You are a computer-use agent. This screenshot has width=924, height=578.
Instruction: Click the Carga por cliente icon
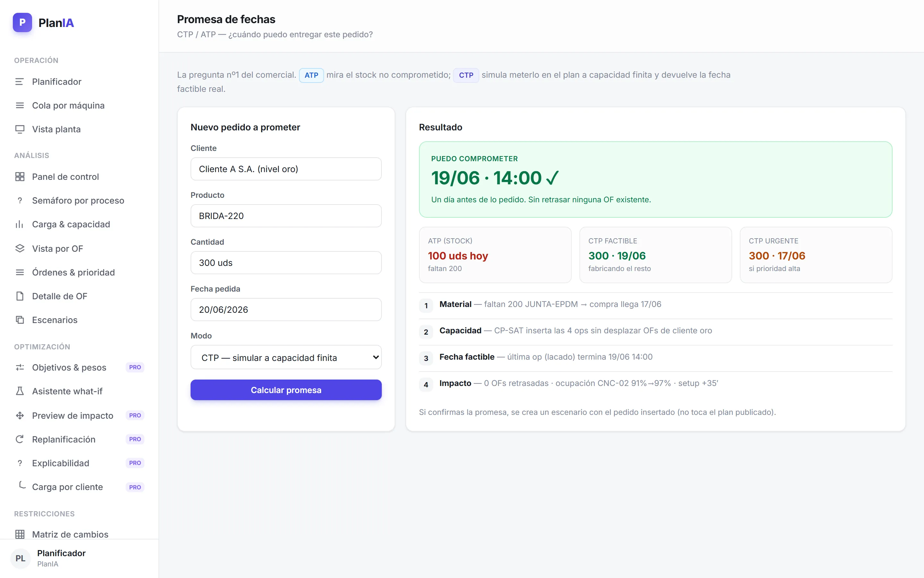(x=22, y=485)
